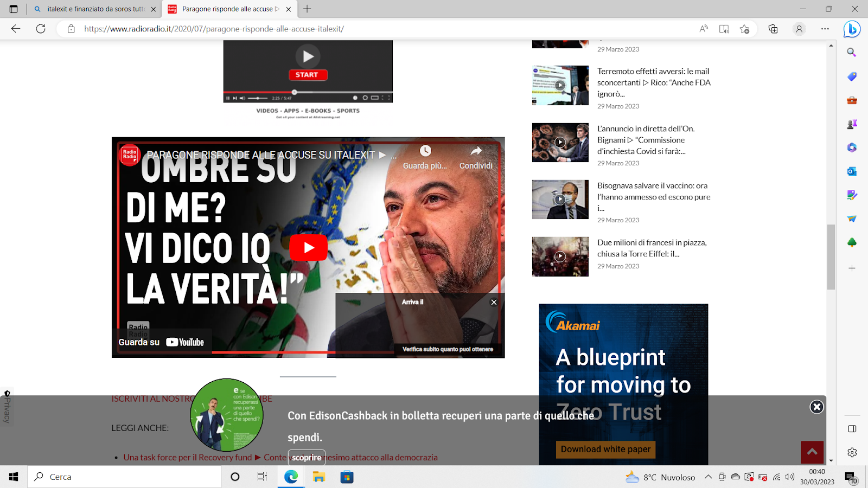Open article Terremoto effetti avversi
Image resolution: width=868 pixels, height=488 pixels.
654,82
